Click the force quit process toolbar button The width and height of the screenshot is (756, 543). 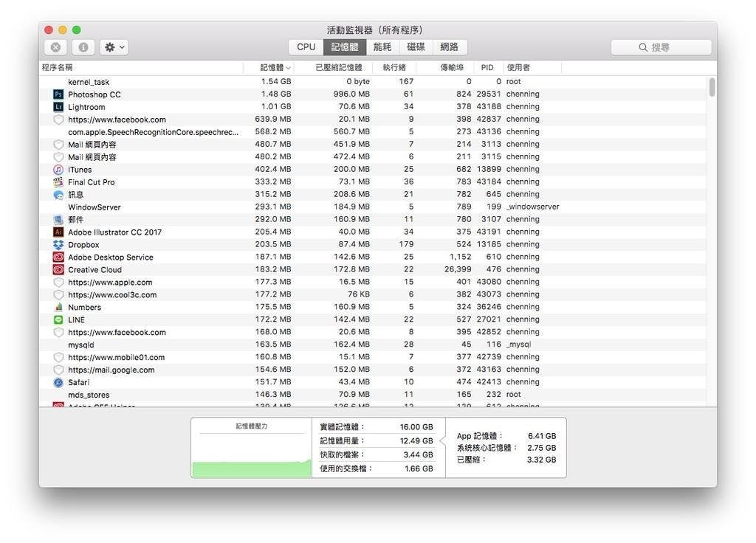tap(55, 47)
